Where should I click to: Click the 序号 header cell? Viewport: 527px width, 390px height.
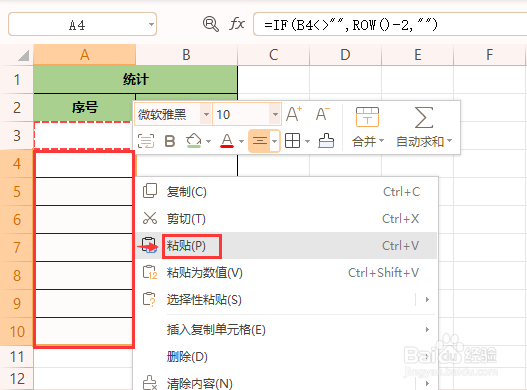[84, 108]
